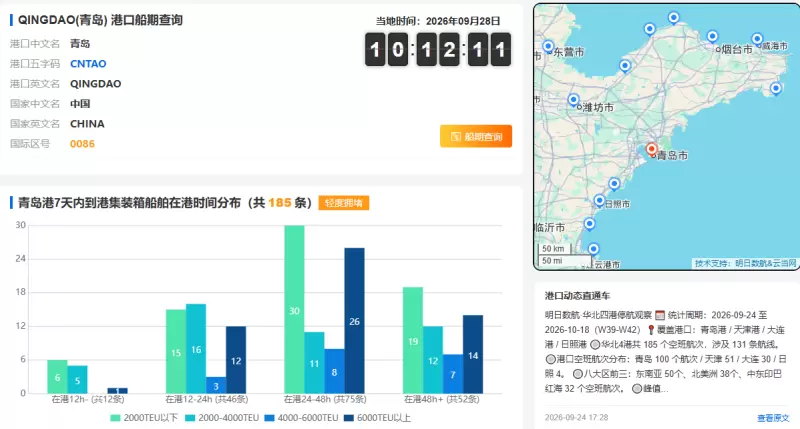Click the international code value 0086

tap(82, 144)
